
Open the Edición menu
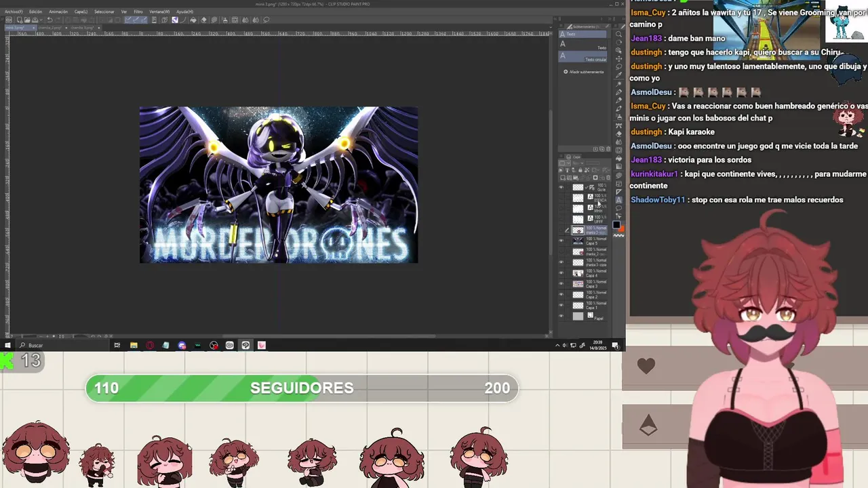point(35,12)
